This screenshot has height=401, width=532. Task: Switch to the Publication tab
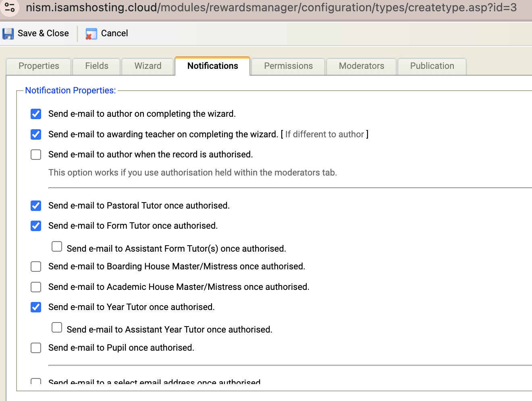(432, 66)
